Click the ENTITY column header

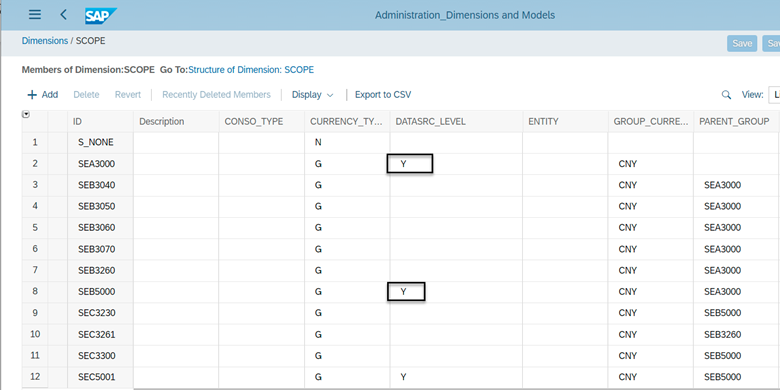(x=565, y=121)
